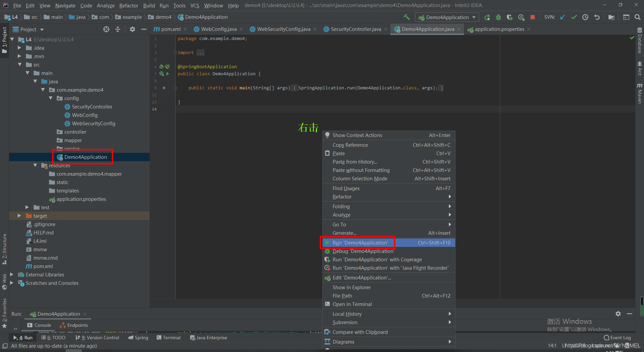Open the VCS menu in menu bar
This screenshot has height=352, width=644.
coord(195,5)
